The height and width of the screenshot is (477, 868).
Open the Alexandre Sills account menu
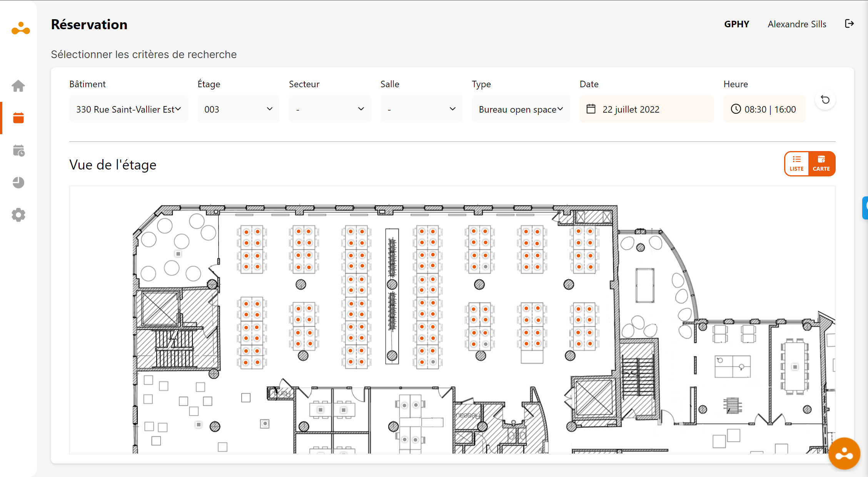tap(796, 23)
